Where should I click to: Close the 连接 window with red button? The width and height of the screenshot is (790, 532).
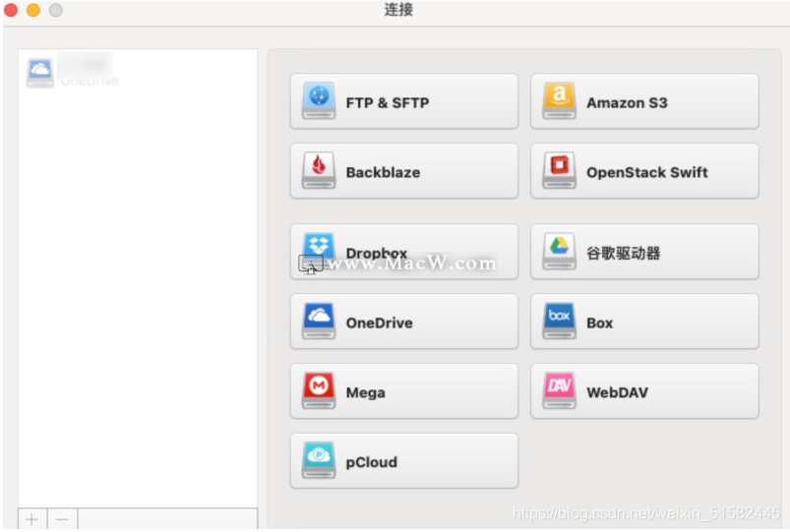point(11,10)
